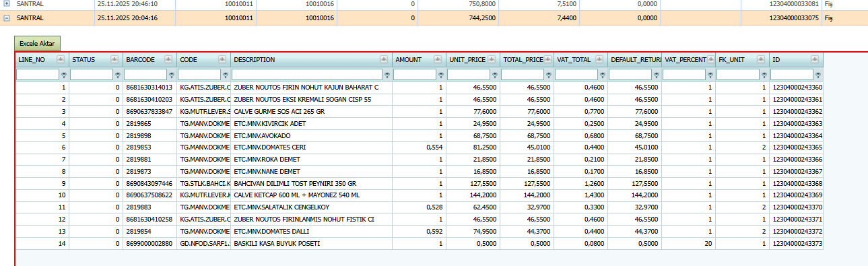Select cell ETC.MNV.AVOKADO
This screenshot has width=868, height=266.
click(311, 136)
